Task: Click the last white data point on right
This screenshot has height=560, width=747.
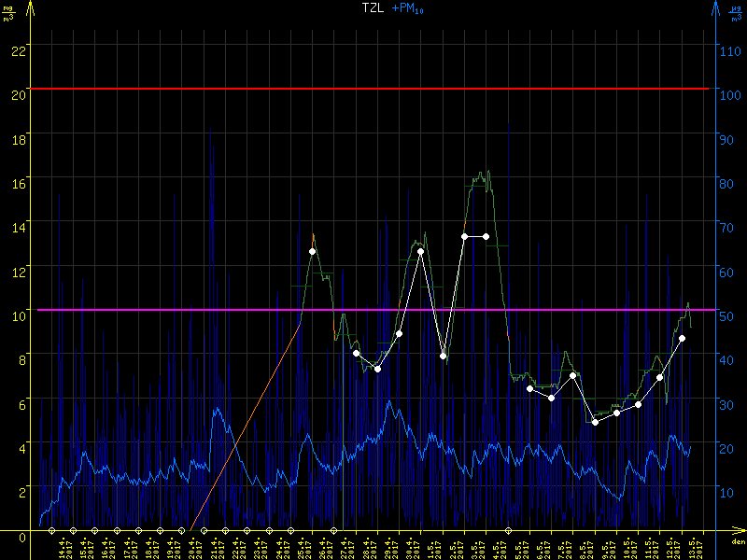Action: (x=682, y=338)
